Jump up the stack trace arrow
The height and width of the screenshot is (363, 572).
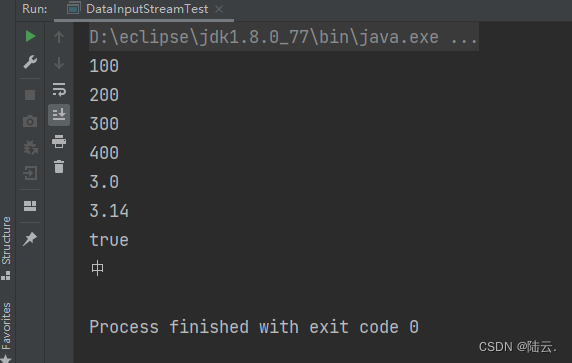click(59, 37)
